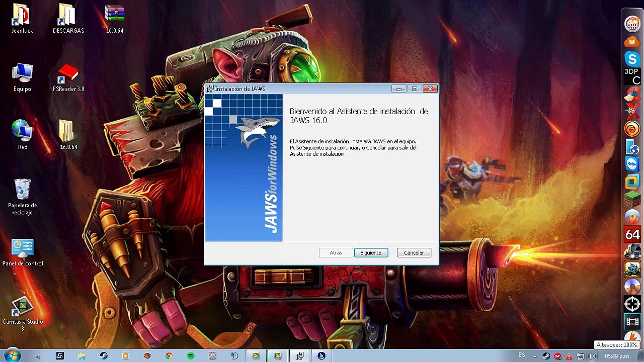The width and height of the screenshot is (644, 362).
Task: Select the Panel de control icon
Action: (x=22, y=252)
